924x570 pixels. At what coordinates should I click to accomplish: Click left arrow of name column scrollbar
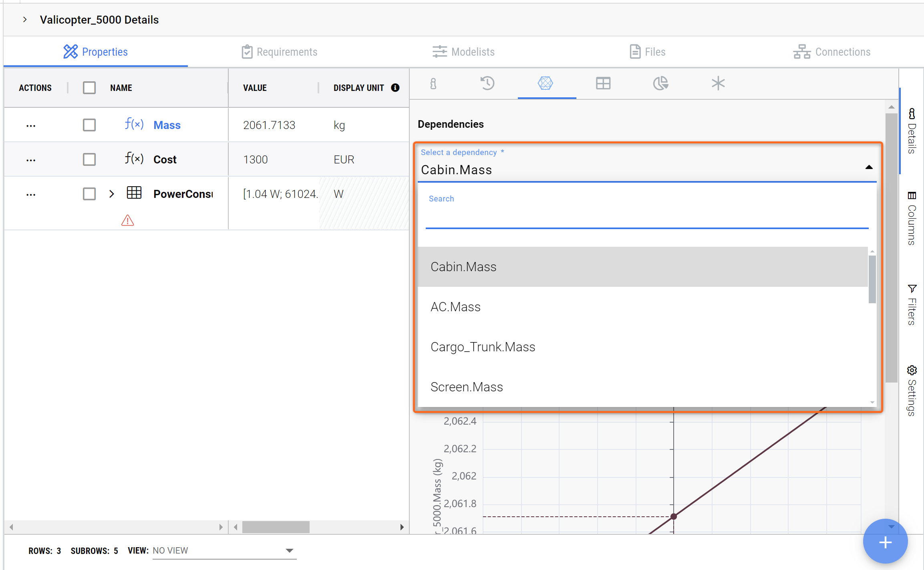[x=11, y=527]
